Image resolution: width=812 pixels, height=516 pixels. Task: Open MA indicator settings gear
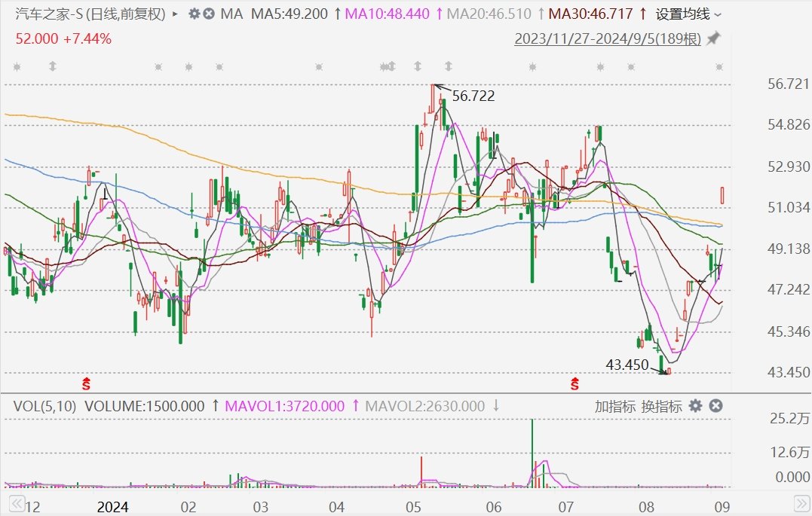tap(194, 14)
